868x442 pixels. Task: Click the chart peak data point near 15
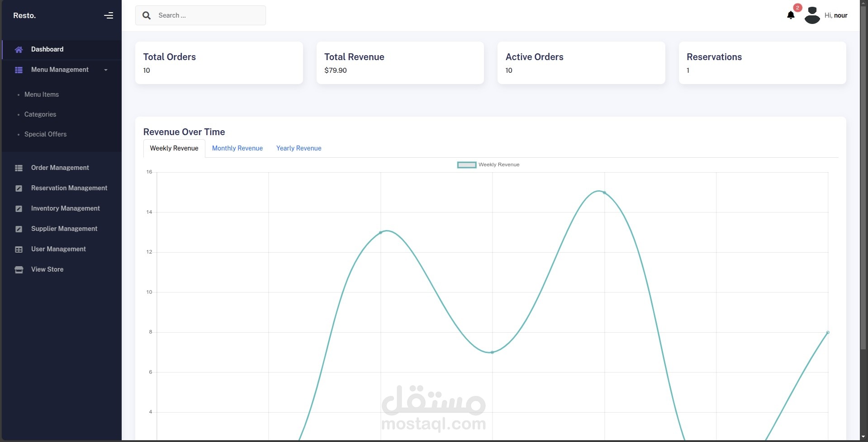[604, 193]
